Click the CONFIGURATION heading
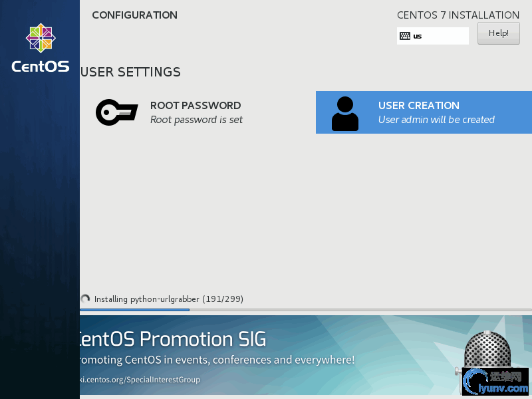532x399 pixels. tap(135, 15)
